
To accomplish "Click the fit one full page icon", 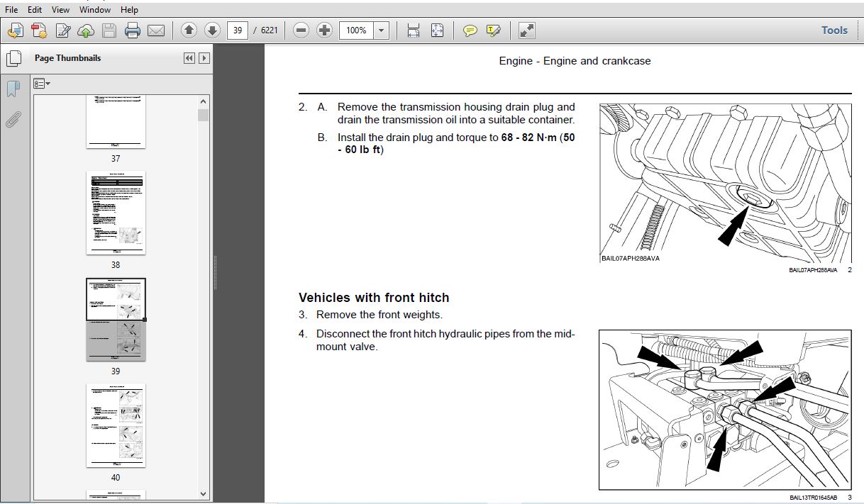I will 437,30.
